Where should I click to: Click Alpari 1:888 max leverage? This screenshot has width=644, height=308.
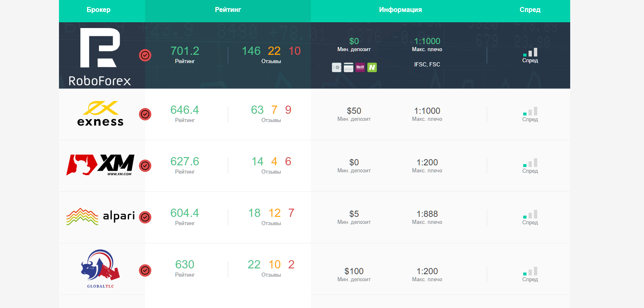427,214
